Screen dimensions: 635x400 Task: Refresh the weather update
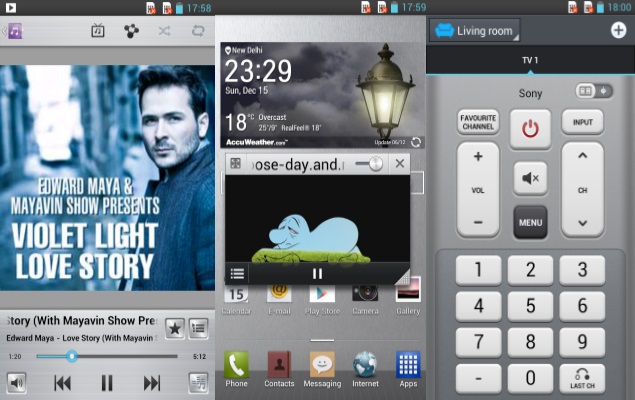pos(416,142)
